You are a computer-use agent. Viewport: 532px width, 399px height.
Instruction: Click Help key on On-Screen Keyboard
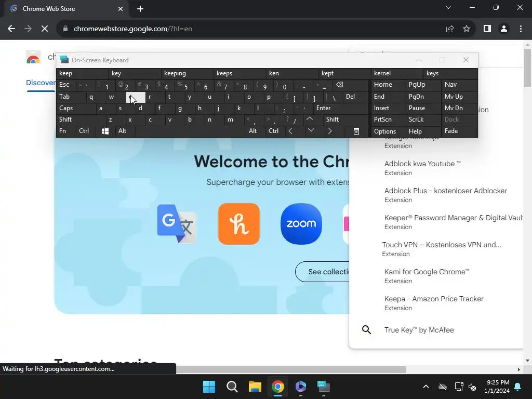tap(423, 131)
